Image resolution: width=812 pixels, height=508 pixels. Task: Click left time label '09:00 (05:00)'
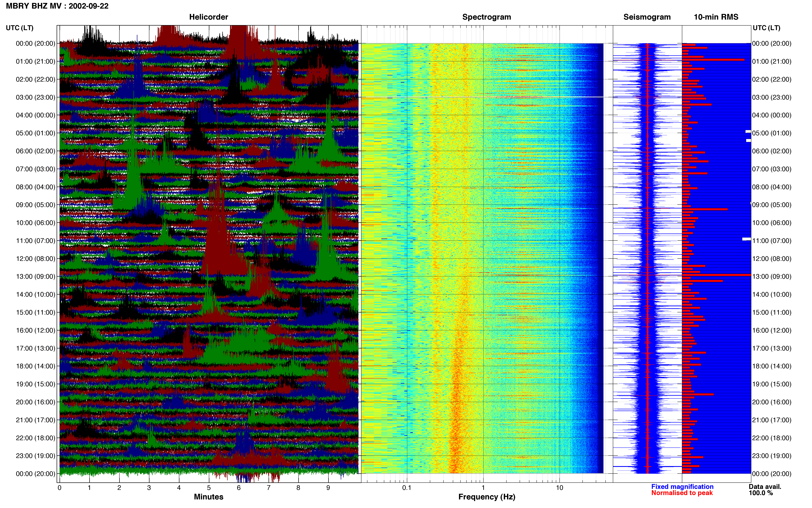pos(36,205)
